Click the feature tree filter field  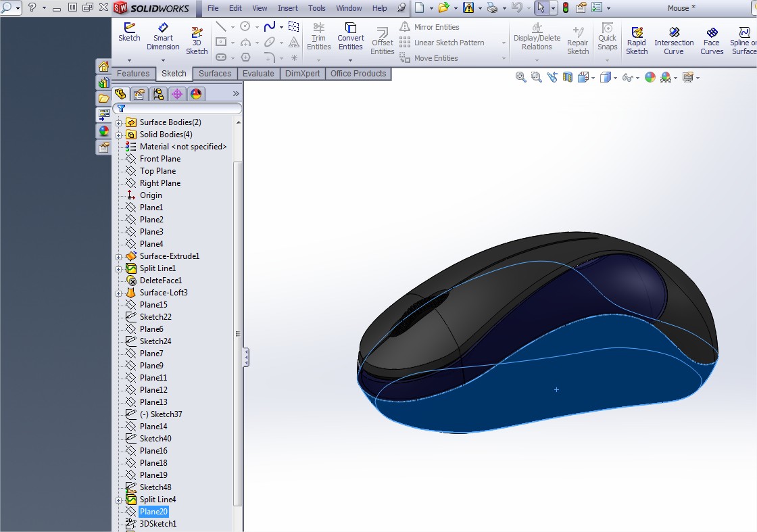pos(177,109)
